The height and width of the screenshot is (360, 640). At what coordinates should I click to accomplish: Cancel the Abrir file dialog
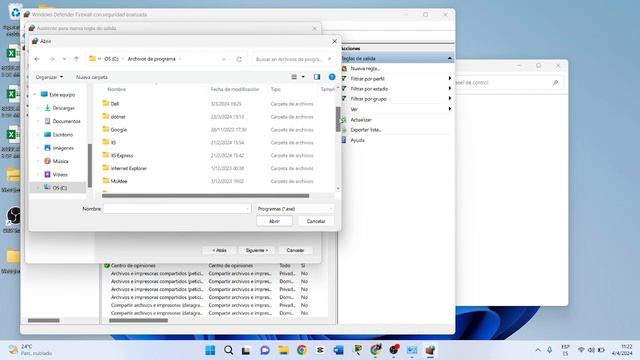pyautogui.click(x=316, y=221)
